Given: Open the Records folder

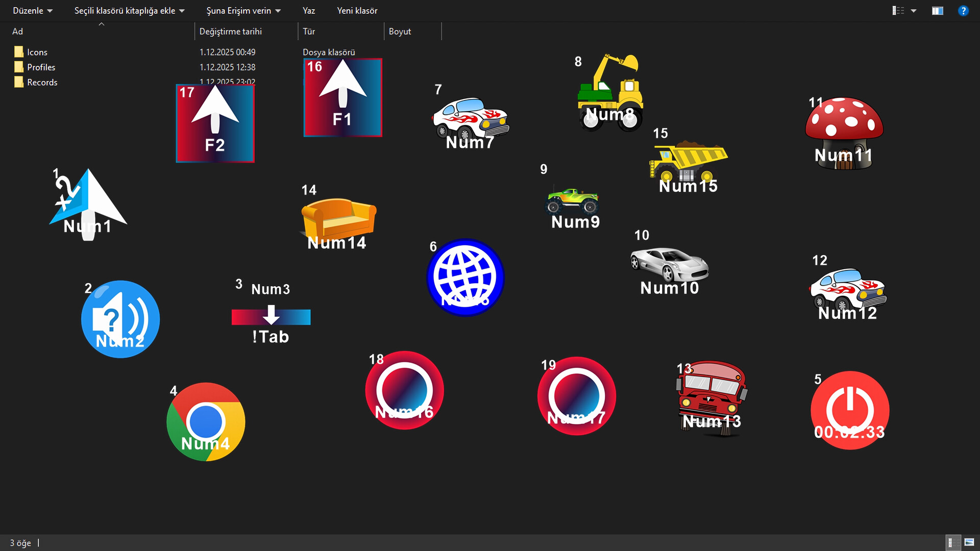Looking at the screenshot, I should point(42,82).
